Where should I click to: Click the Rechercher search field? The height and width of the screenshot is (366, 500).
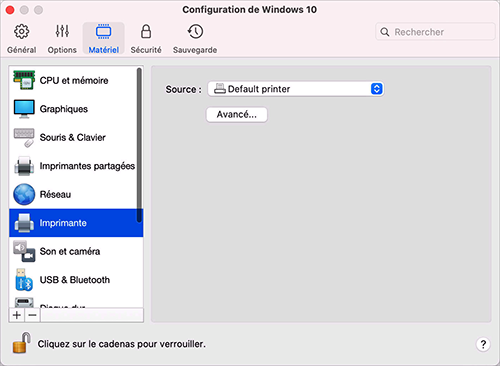[x=435, y=32]
